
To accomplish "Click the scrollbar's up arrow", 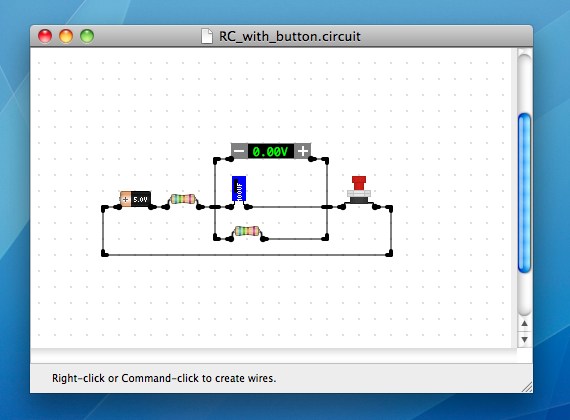I will pyautogui.click(x=524, y=323).
